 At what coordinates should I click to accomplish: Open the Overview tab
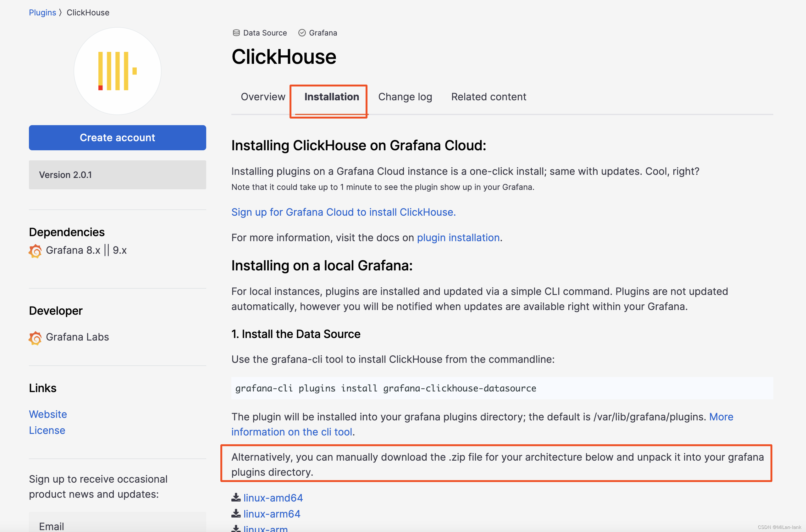pyautogui.click(x=263, y=97)
